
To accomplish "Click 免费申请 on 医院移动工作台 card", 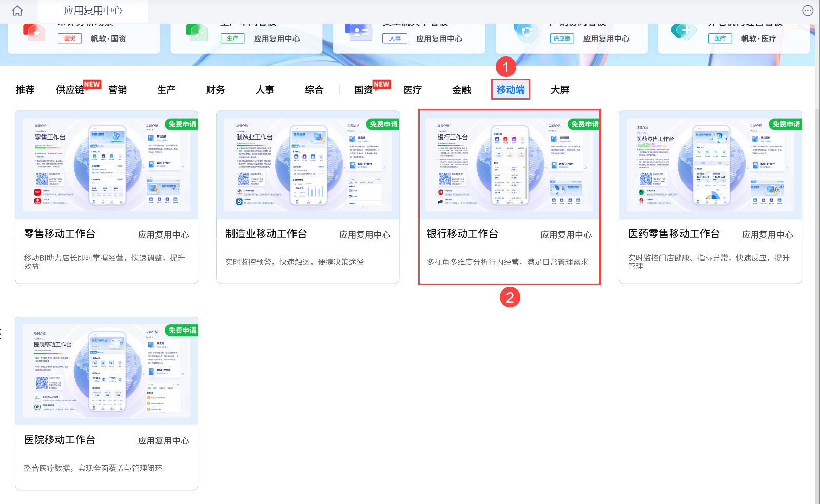I will (x=182, y=330).
